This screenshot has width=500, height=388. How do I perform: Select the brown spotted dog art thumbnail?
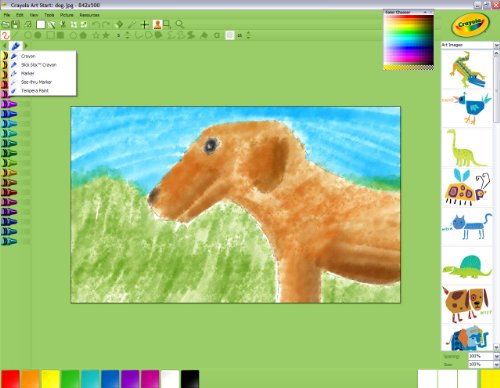tap(467, 305)
